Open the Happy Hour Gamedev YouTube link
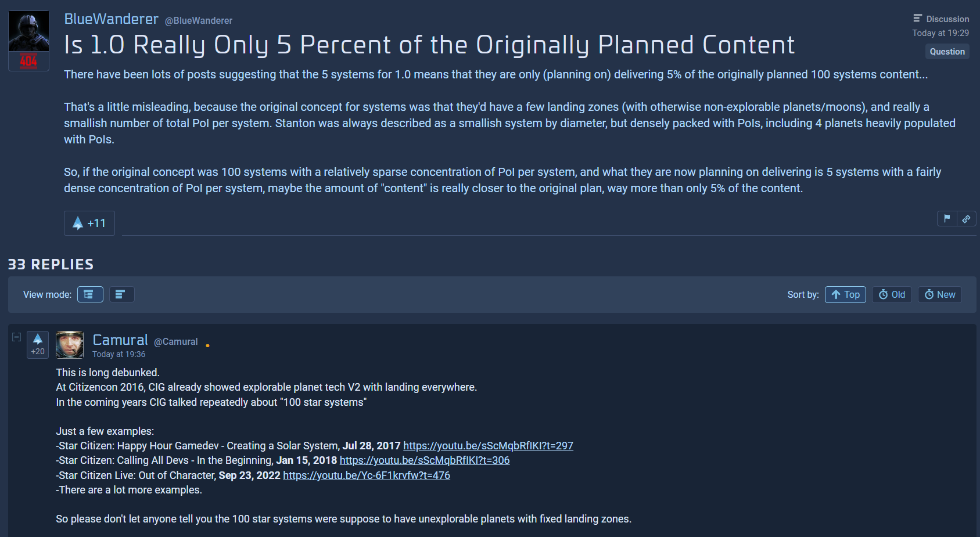Screen dimensions: 980x537 (488, 446)
